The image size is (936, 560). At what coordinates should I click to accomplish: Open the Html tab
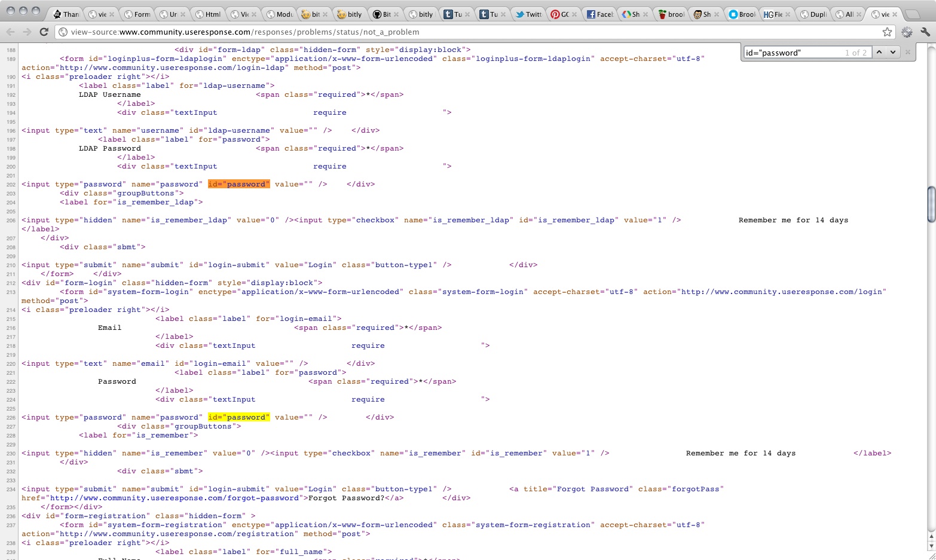[208, 14]
